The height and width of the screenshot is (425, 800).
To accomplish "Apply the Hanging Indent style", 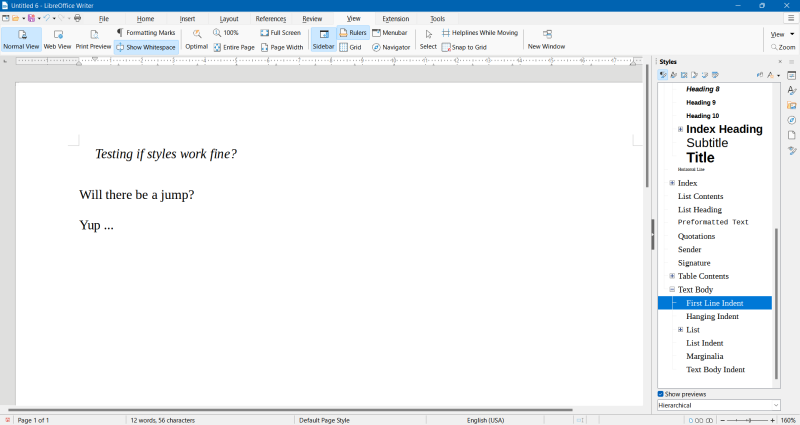I will tap(712, 316).
